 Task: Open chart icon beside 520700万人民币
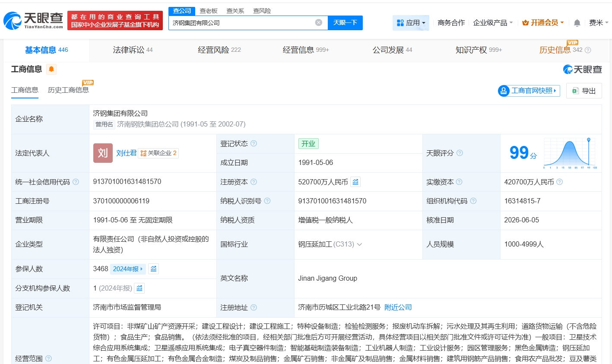coord(355,182)
